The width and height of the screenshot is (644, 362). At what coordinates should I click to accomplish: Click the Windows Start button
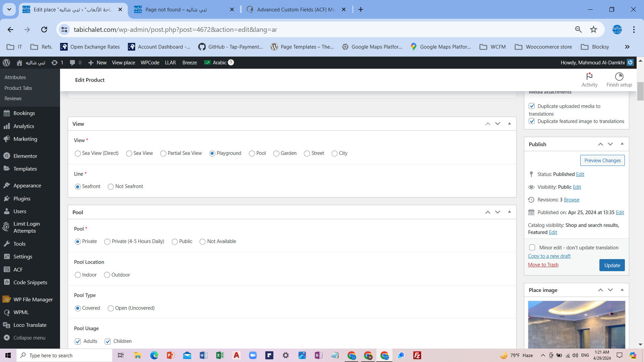point(8,355)
